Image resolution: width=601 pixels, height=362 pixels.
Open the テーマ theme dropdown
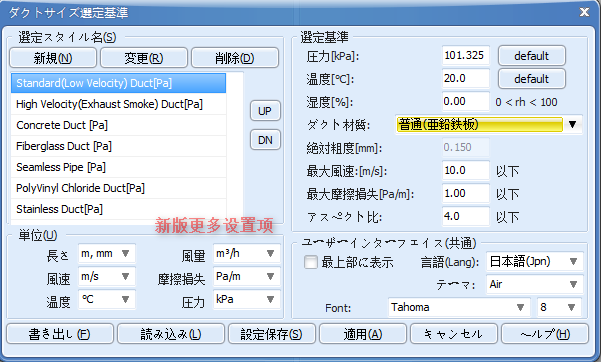(x=535, y=285)
